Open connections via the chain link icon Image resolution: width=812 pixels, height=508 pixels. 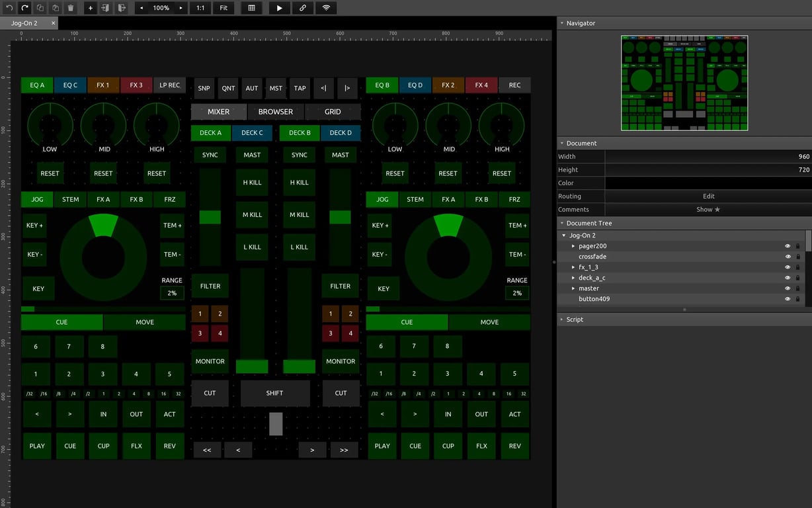(x=302, y=7)
